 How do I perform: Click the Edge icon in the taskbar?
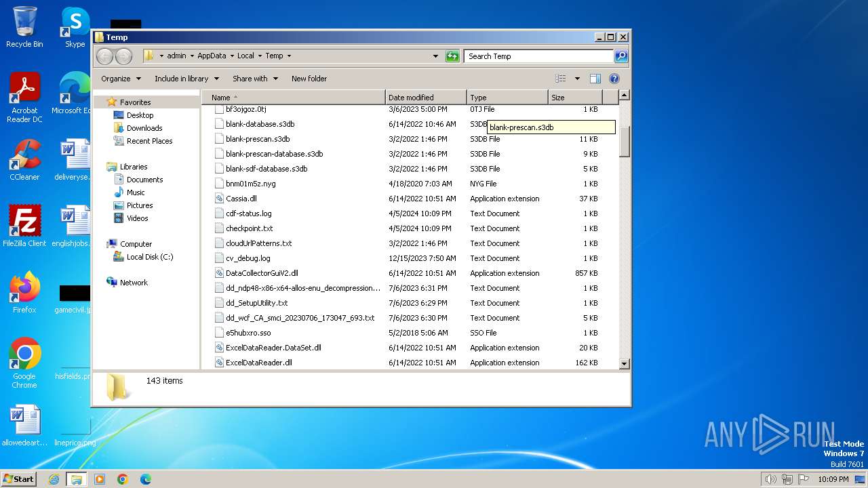tap(145, 479)
